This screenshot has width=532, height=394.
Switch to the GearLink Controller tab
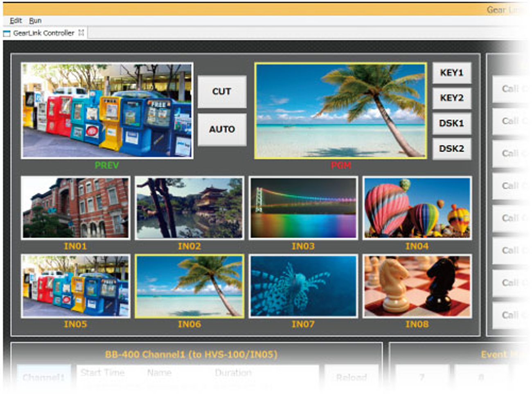pos(43,33)
